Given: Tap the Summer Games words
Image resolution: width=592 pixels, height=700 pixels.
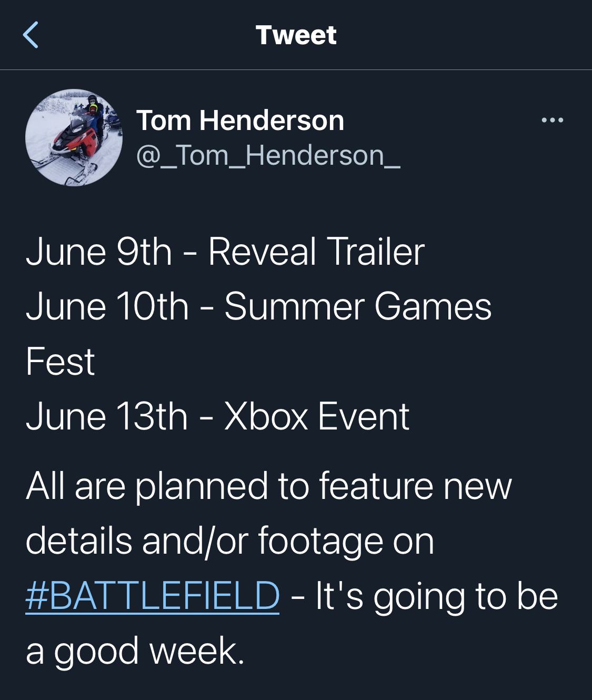Looking at the screenshot, I should pyautogui.click(x=358, y=306).
